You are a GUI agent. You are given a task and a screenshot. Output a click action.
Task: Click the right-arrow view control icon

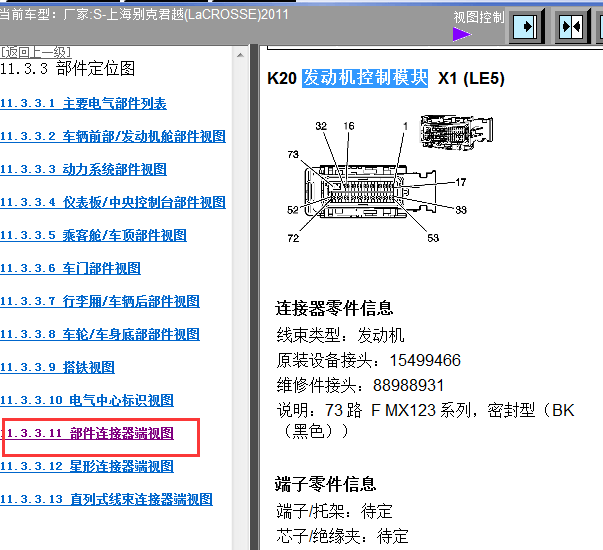526,26
